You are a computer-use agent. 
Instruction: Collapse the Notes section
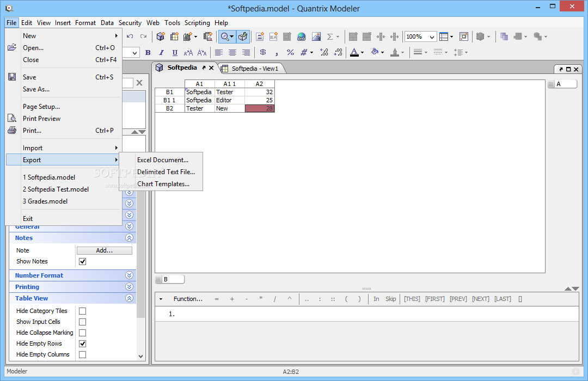pyautogui.click(x=129, y=238)
